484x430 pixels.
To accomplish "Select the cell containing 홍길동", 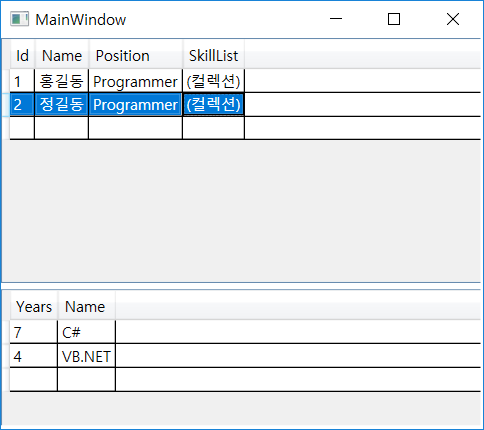I will (62, 81).
